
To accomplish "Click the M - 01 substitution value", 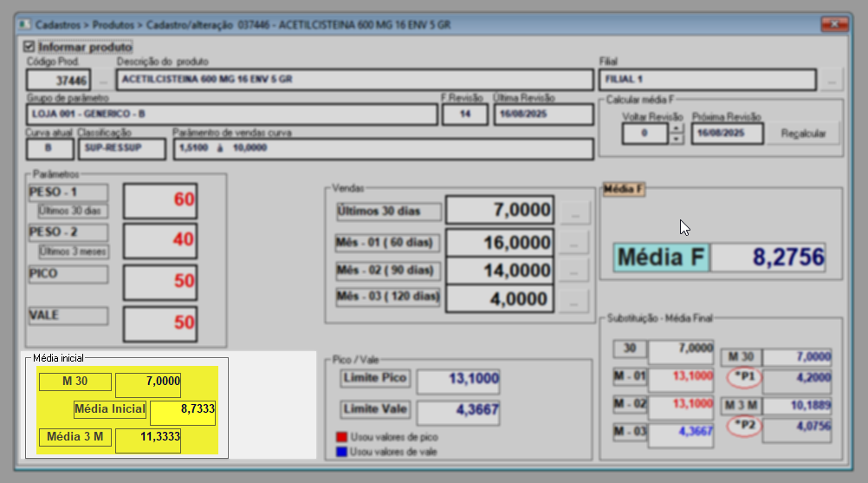I will point(681,380).
